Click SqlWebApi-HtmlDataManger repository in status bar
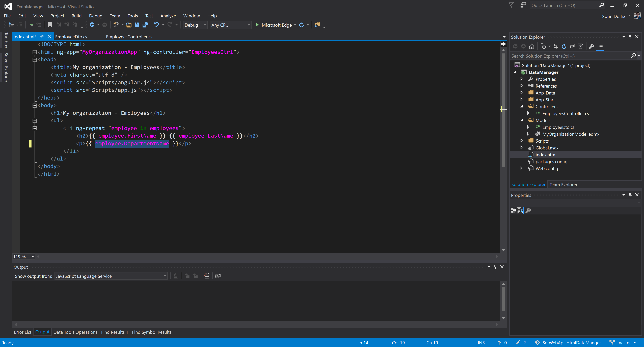The width and height of the screenshot is (644, 347). click(571, 342)
